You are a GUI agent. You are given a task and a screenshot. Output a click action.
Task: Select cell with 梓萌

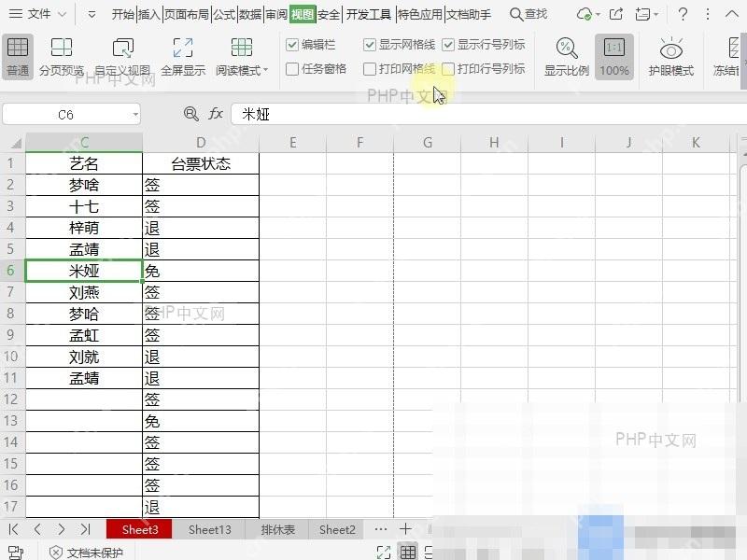tap(84, 228)
